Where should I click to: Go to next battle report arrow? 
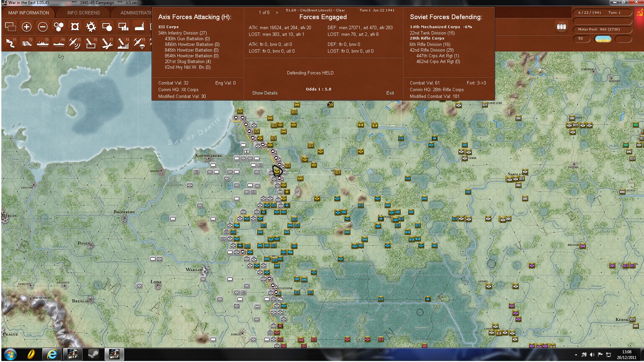click(x=277, y=12)
